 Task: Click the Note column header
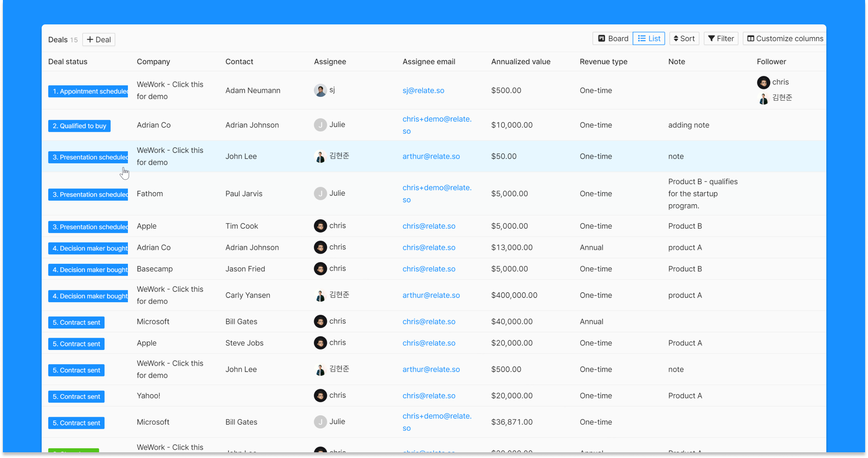click(677, 61)
